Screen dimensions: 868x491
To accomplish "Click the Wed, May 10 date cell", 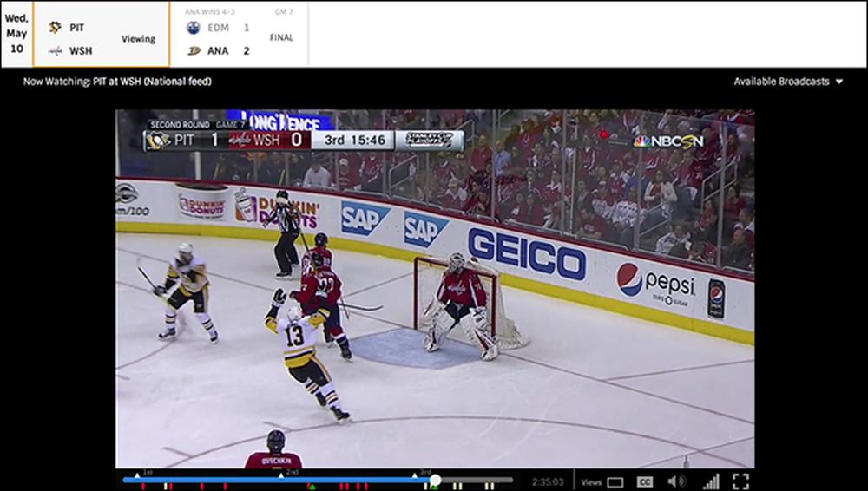I will pyautogui.click(x=16, y=34).
